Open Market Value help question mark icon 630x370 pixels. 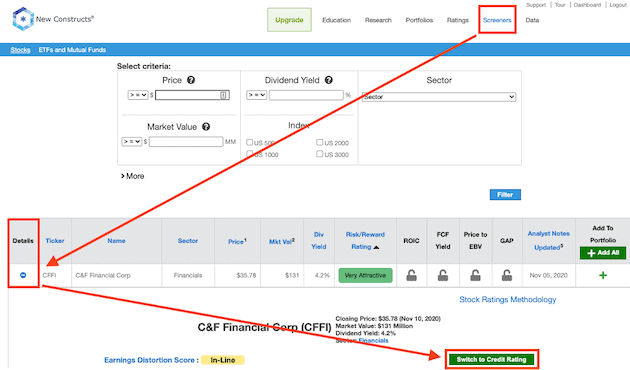click(x=206, y=127)
